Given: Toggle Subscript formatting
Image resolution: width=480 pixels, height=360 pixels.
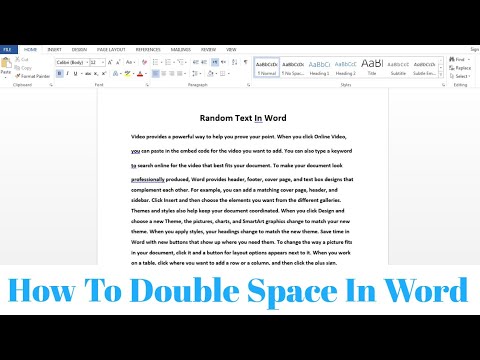Looking at the screenshot, I should 96,73.
